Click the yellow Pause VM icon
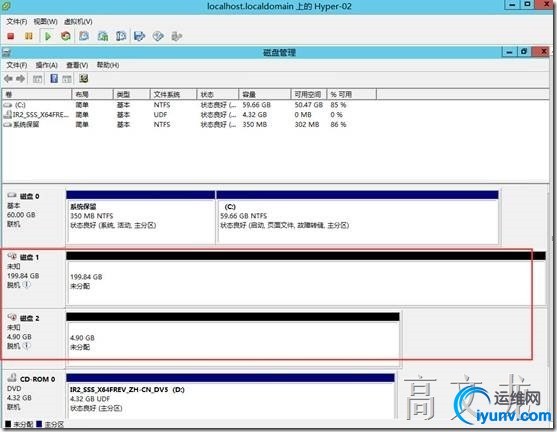 (x=28, y=36)
